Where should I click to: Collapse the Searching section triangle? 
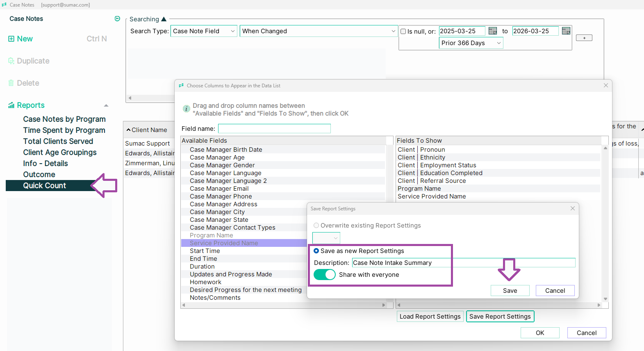(164, 19)
